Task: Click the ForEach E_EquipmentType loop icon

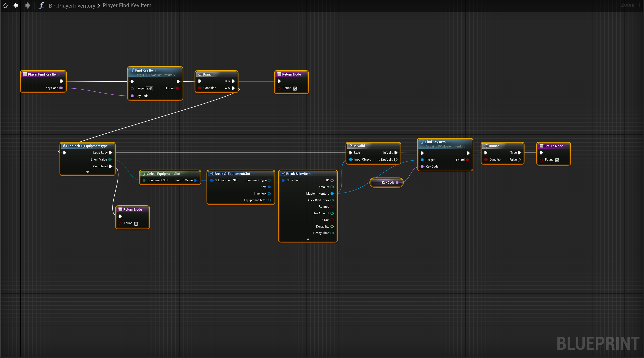Action: (65, 146)
